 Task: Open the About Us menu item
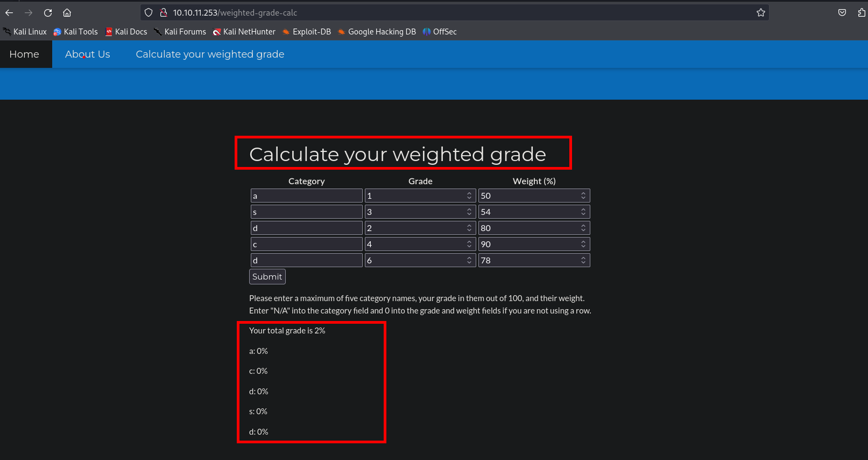[x=88, y=54]
